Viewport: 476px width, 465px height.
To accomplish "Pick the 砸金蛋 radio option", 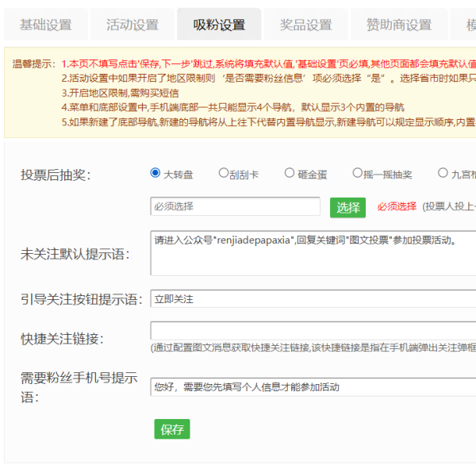I will 290,173.
